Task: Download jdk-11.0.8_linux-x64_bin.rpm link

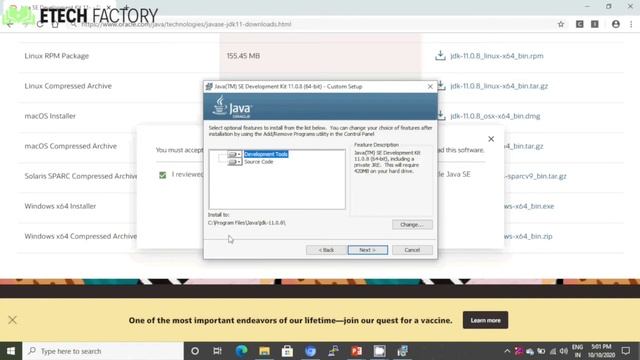Action: 497,56
